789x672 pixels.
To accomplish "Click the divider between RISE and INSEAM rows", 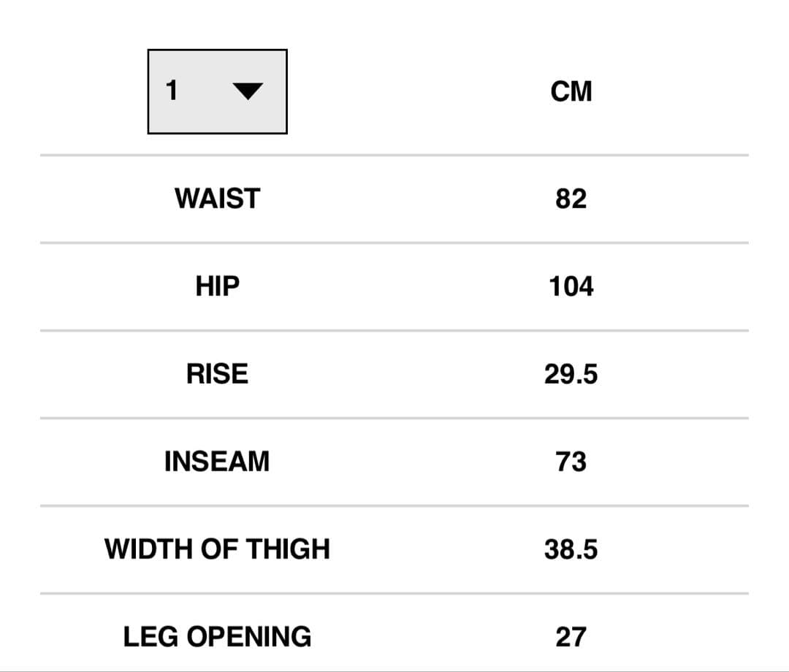I will click(x=394, y=419).
